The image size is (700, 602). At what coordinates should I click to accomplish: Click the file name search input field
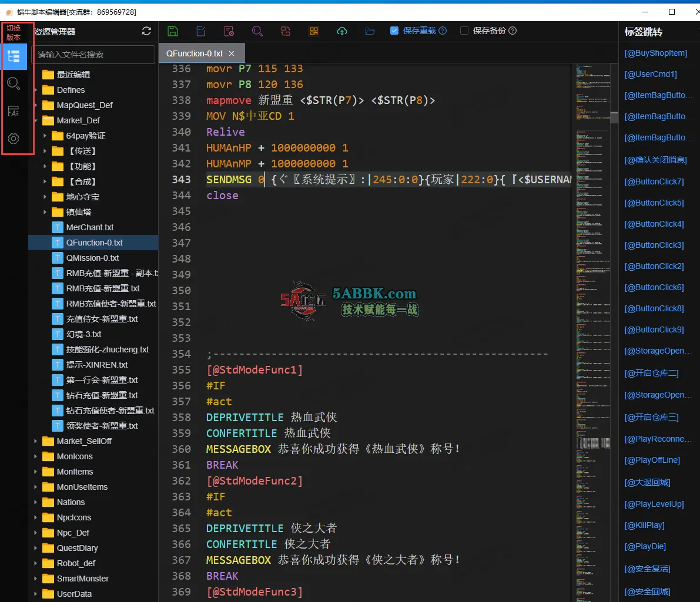[x=94, y=55]
